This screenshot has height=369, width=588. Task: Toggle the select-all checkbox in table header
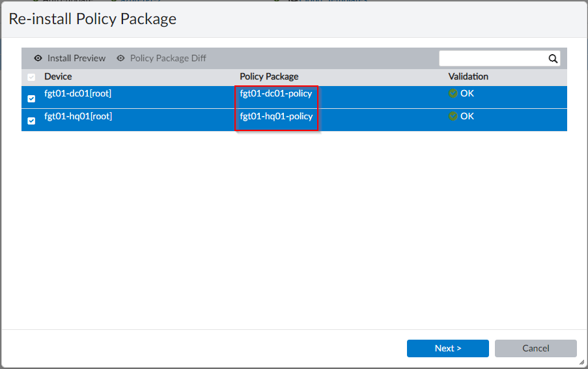tap(31, 77)
